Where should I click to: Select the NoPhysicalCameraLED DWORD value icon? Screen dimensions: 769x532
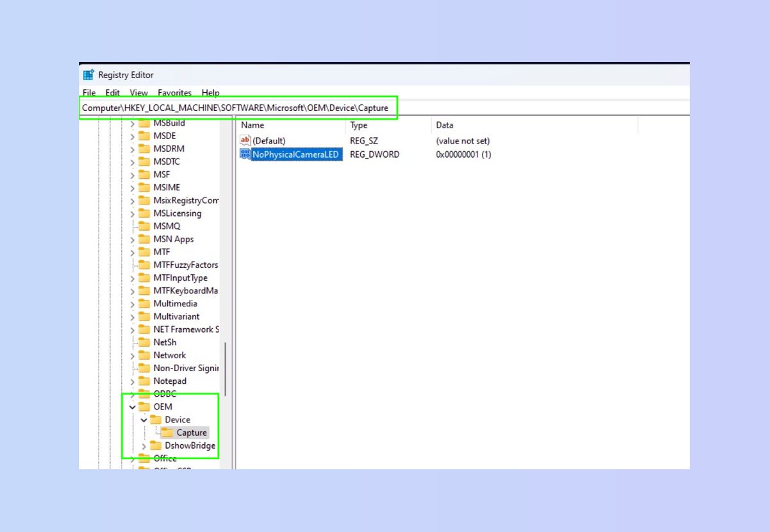(x=244, y=154)
